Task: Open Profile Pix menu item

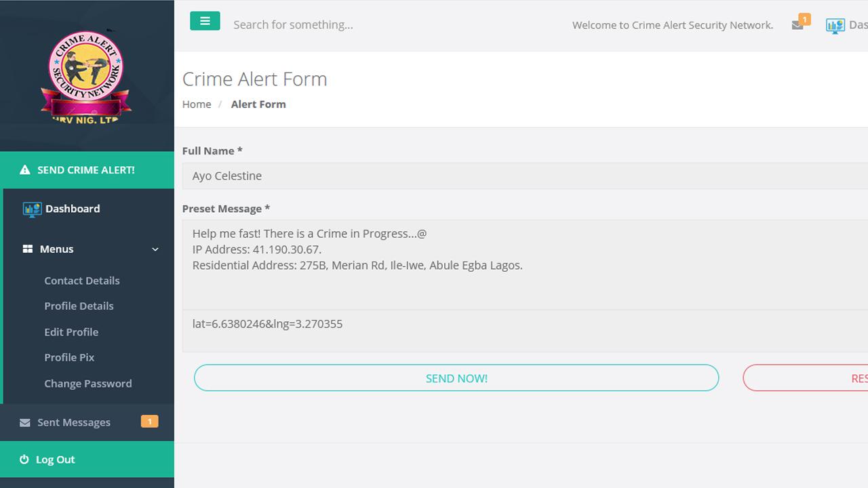Action: coord(69,357)
